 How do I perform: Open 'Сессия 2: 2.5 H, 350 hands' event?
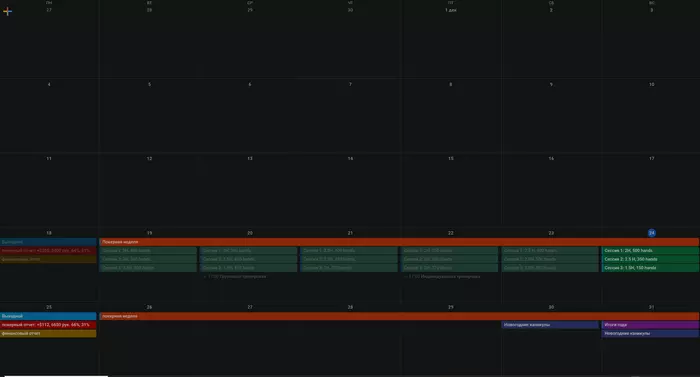click(650, 259)
